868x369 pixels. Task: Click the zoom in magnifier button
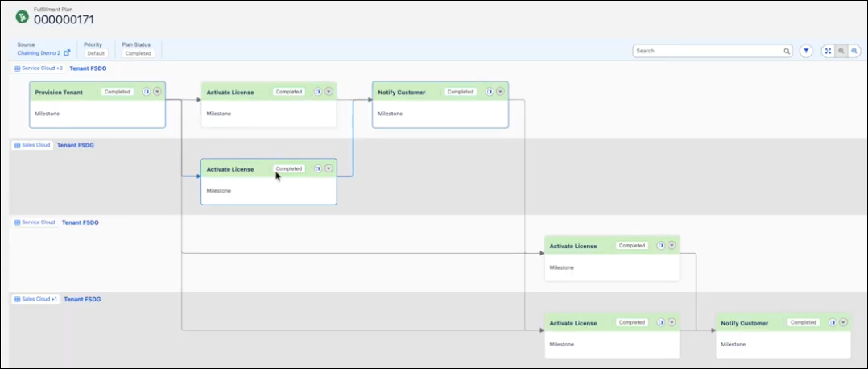point(841,51)
